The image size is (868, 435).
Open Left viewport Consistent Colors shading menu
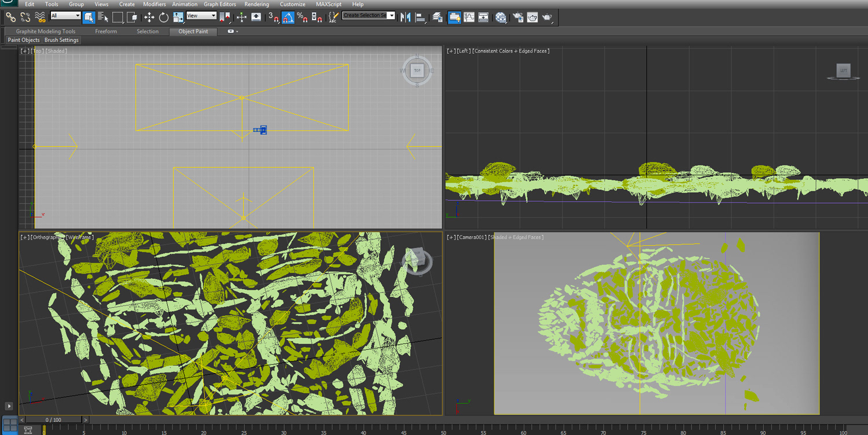point(511,51)
